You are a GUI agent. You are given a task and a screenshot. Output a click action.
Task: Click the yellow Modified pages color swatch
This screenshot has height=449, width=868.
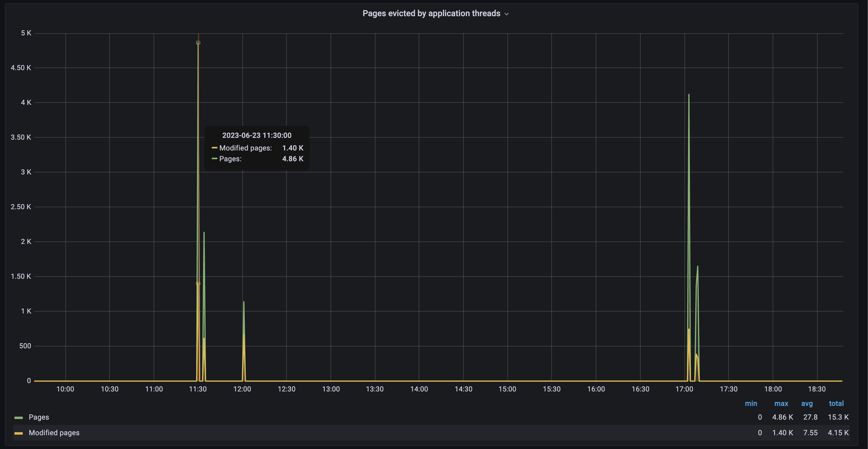[19, 433]
